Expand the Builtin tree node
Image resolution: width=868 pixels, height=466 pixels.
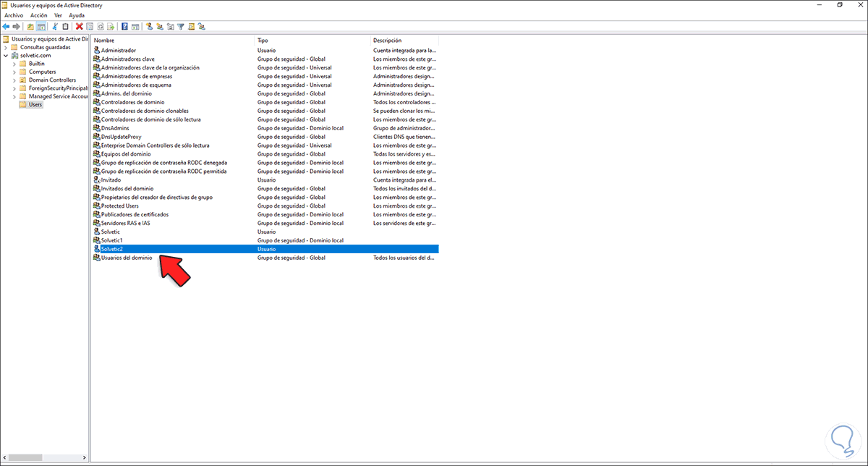tap(14, 64)
